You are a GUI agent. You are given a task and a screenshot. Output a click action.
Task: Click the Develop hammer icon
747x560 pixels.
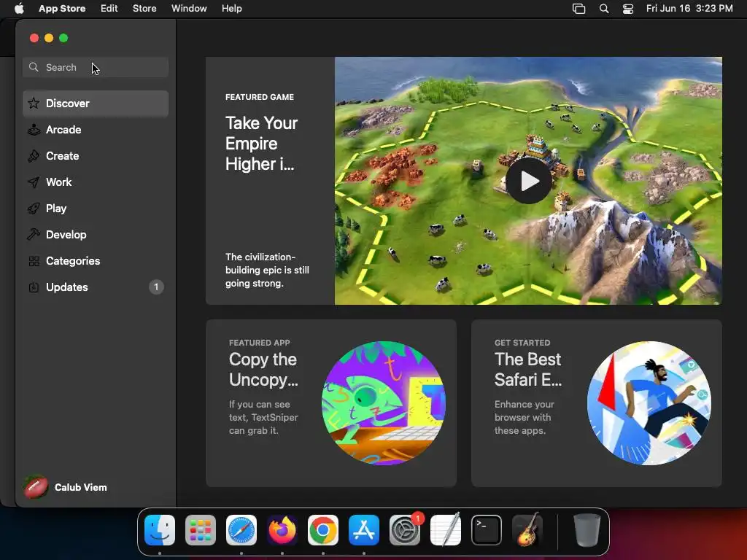point(34,234)
